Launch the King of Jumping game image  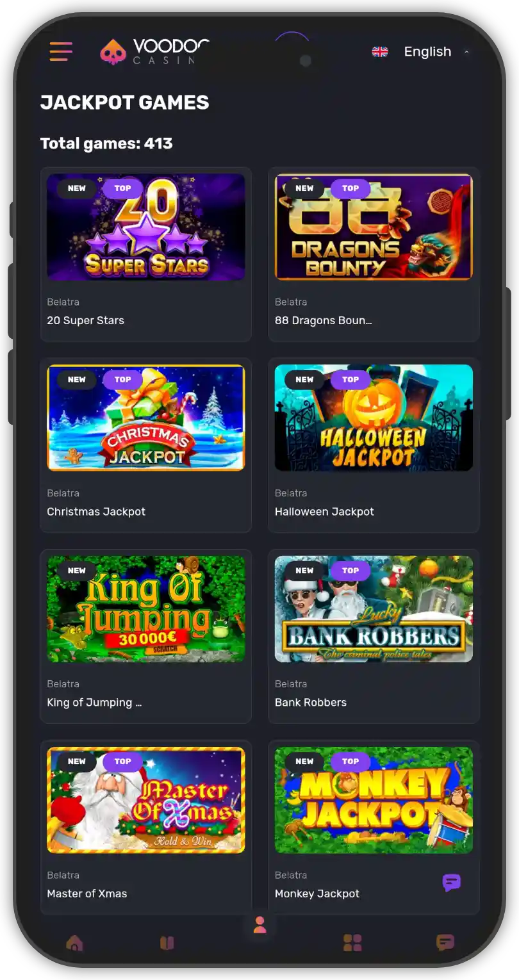[x=146, y=609]
